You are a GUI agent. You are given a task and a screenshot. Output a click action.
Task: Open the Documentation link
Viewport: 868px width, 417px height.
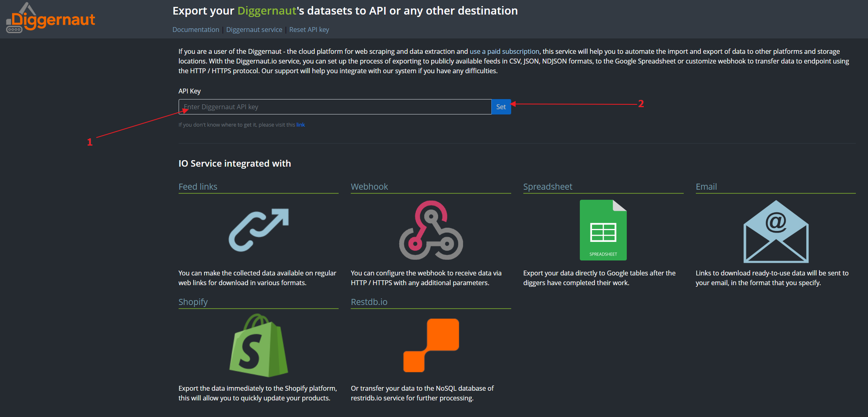click(x=196, y=30)
